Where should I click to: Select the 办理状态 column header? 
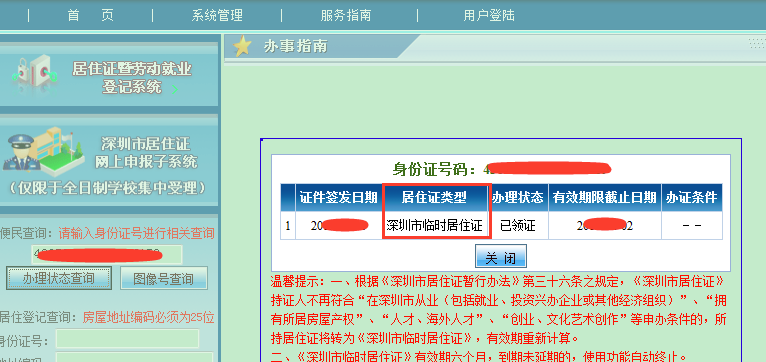click(x=518, y=197)
